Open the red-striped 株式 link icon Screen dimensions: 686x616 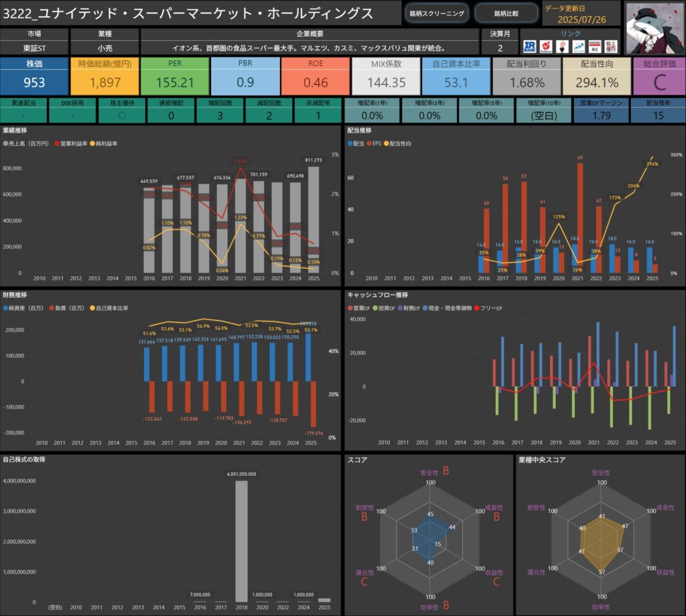(595, 46)
